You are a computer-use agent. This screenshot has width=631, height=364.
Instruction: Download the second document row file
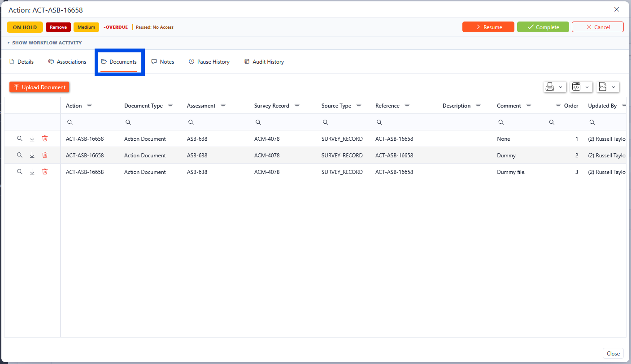tap(32, 155)
